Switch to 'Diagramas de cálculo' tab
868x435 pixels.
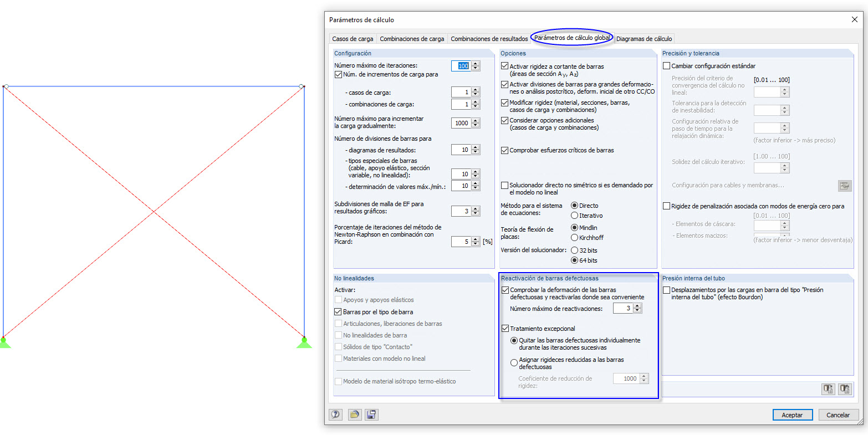click(644, 39)
